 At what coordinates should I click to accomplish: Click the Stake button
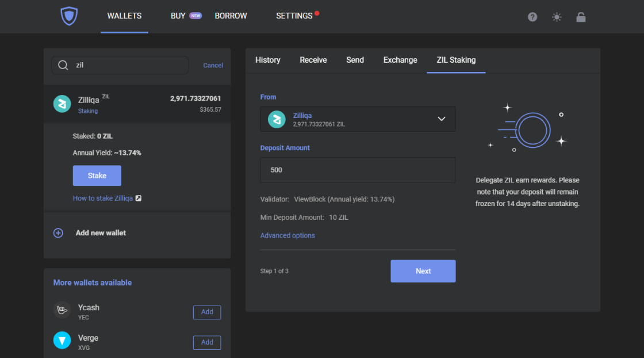coord(97,176)
